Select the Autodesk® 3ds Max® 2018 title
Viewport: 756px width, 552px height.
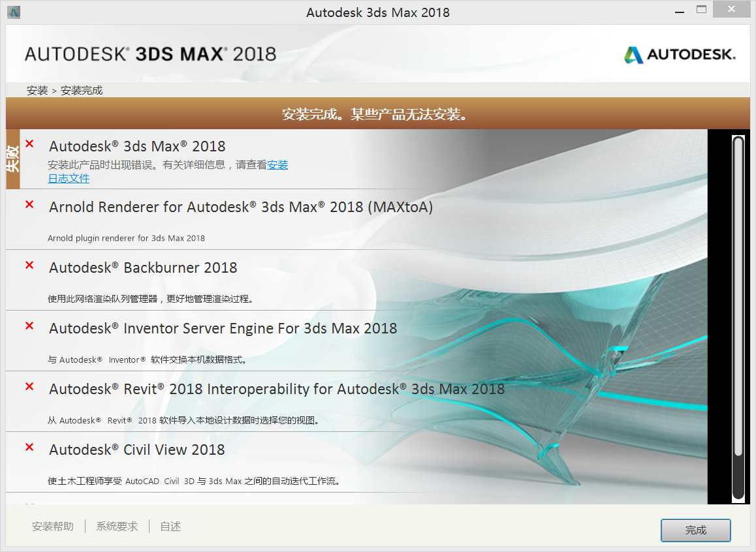137,146
